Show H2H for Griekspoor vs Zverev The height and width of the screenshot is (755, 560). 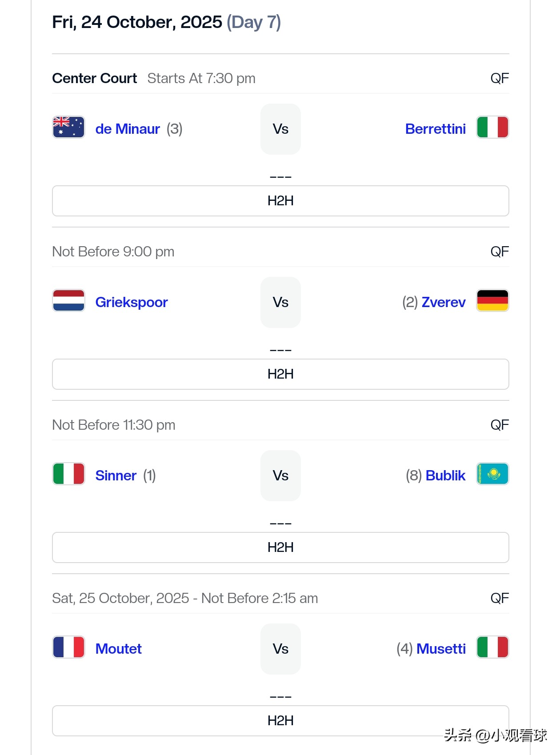[x=280, y=374]
